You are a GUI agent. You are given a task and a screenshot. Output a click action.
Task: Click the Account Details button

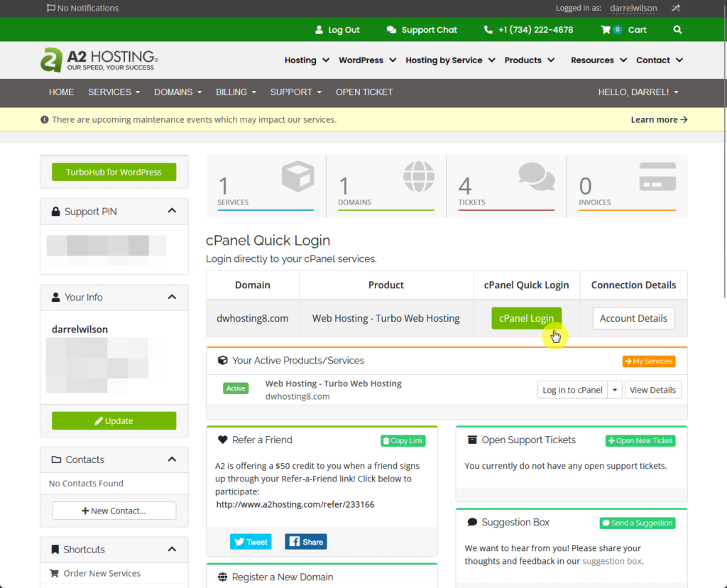[x=633, y=319]
